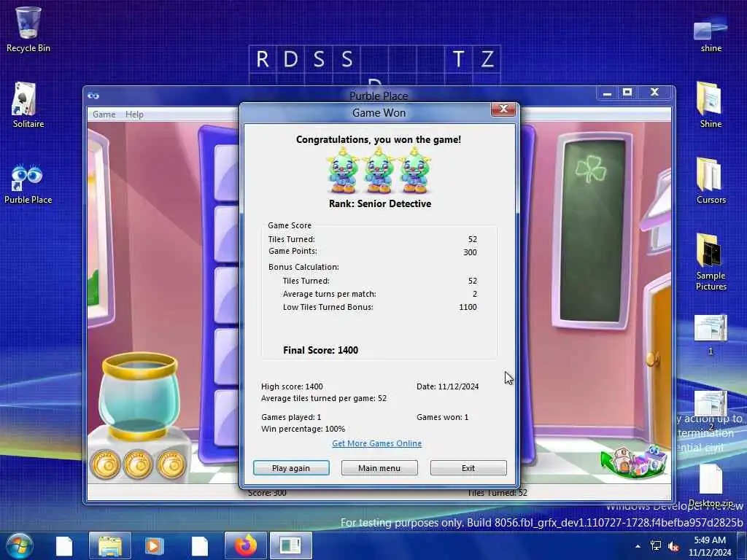This screenshot has width=747, height=560.
Task: Click 'Win percentage: 100%' text
Action: click(x=303, y=429)
